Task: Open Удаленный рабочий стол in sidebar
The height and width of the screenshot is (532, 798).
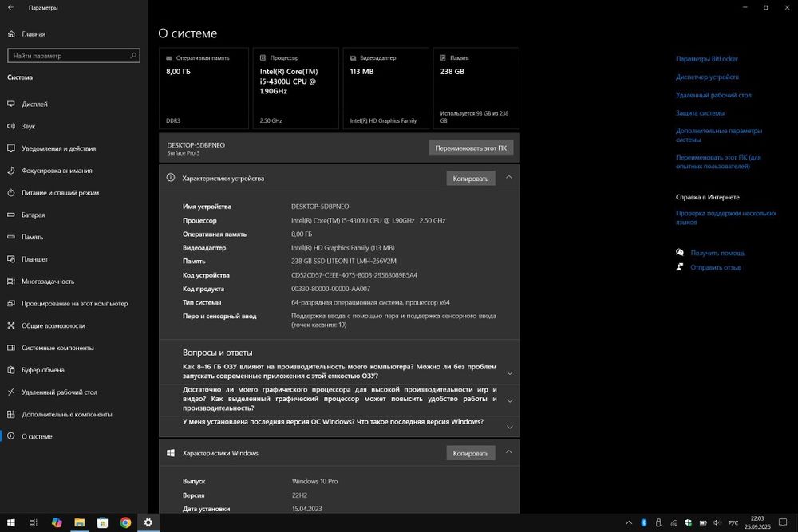Action: [x=59, y=392]
